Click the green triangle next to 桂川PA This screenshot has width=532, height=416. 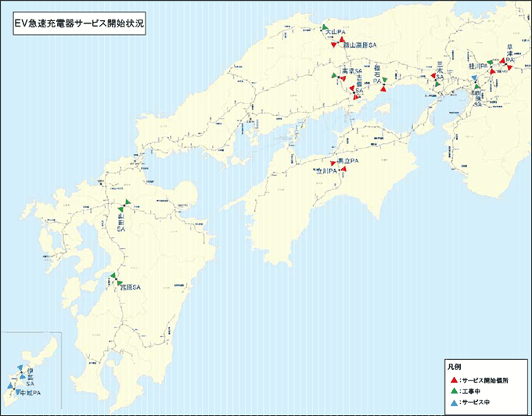point(490,63)
